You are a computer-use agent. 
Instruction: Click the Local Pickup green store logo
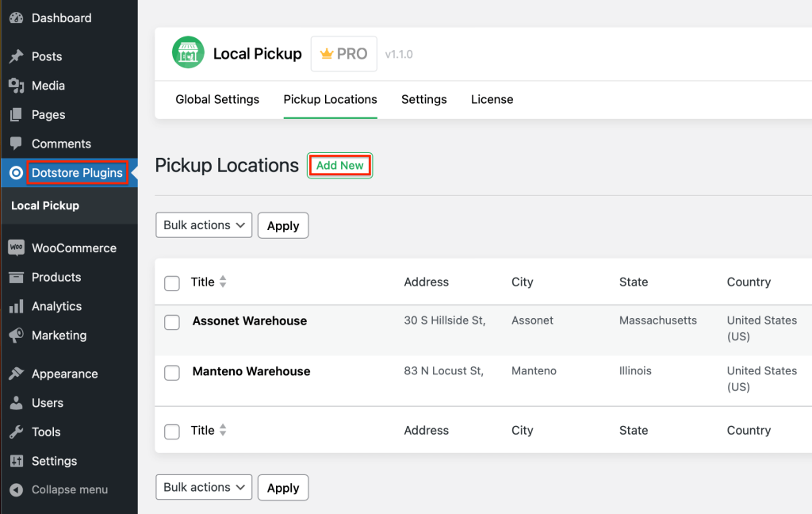click(188, 54)
